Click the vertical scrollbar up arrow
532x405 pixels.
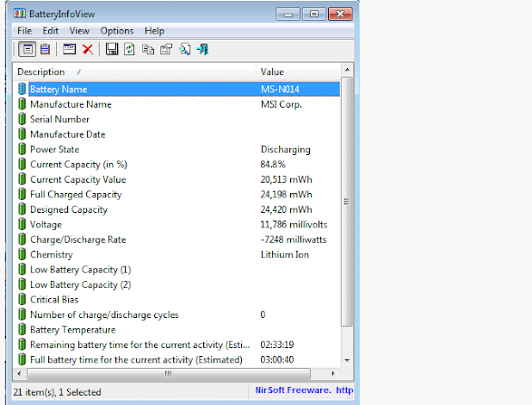(x=347, y=70)
